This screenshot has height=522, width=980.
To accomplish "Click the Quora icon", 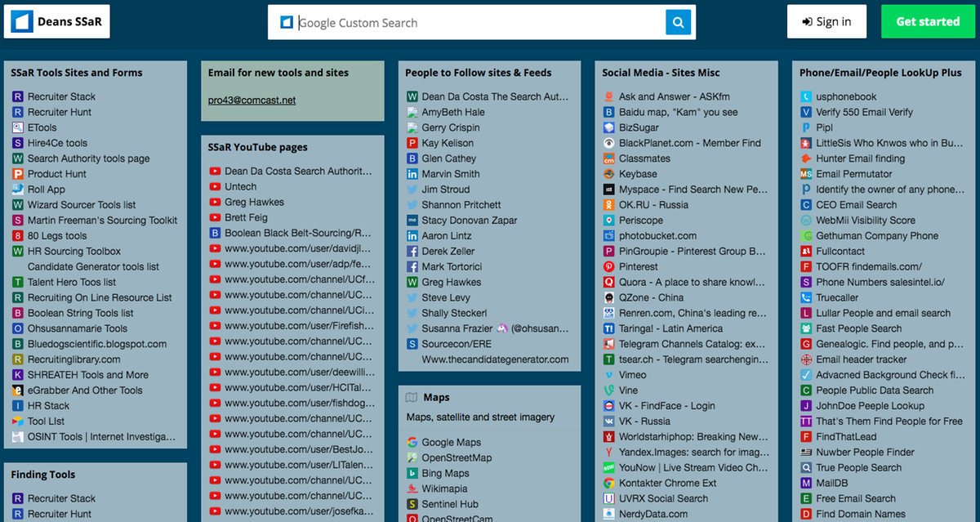I will [x=609, y=283].
